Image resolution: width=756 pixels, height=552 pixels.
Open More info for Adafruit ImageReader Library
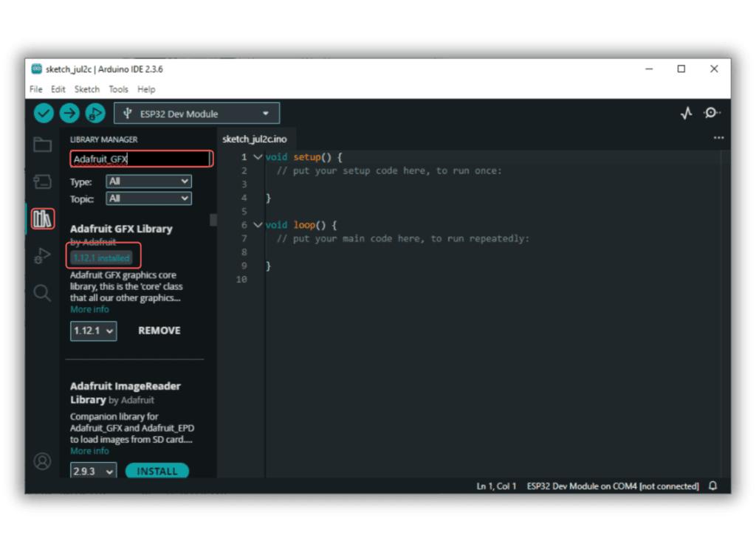coord(89,451)
